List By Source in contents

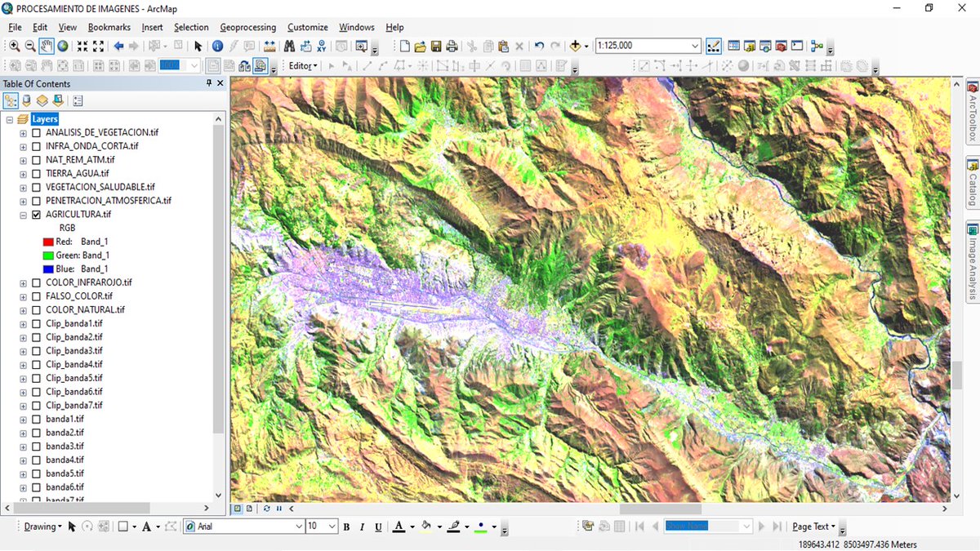tap(26, 101)
